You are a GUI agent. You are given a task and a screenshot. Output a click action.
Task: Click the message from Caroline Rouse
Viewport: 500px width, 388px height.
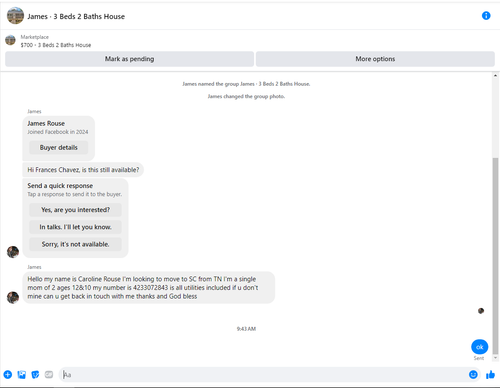click(x=149, y=288)
